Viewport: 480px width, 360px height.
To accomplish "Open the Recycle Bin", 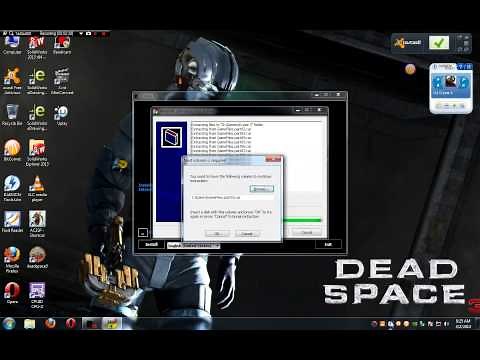I will 12,115.
